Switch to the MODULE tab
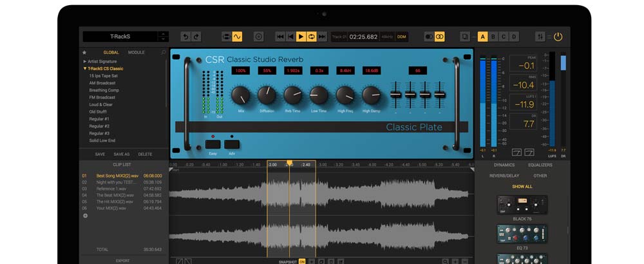 point(137,52)
